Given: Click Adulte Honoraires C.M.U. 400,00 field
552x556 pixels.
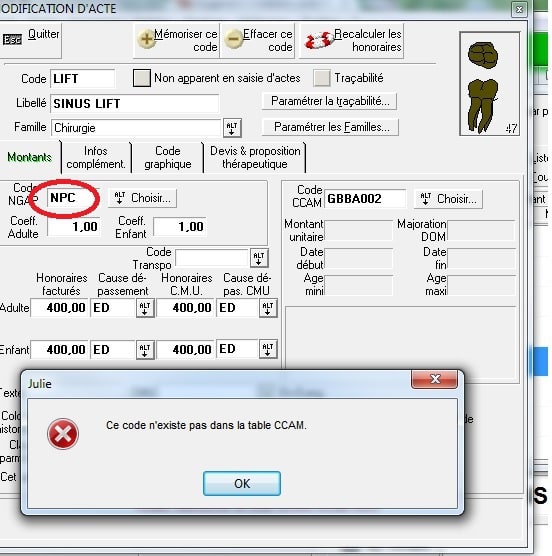Looking at the screenshot, I should click(x=185, y=308).
